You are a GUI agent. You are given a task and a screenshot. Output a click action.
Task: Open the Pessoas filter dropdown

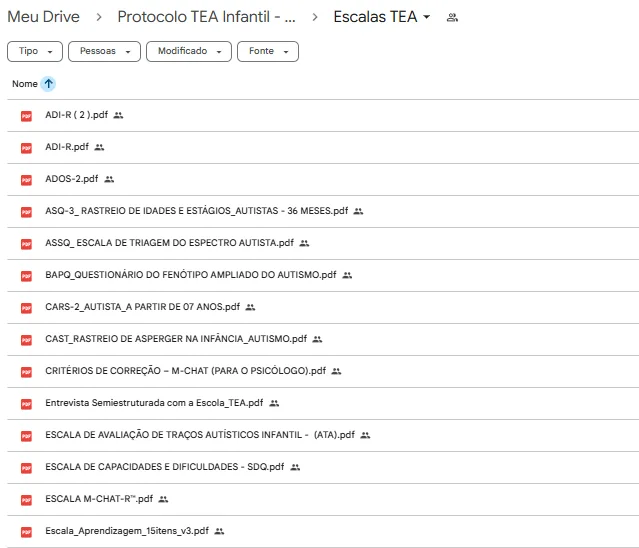(104, 51)
